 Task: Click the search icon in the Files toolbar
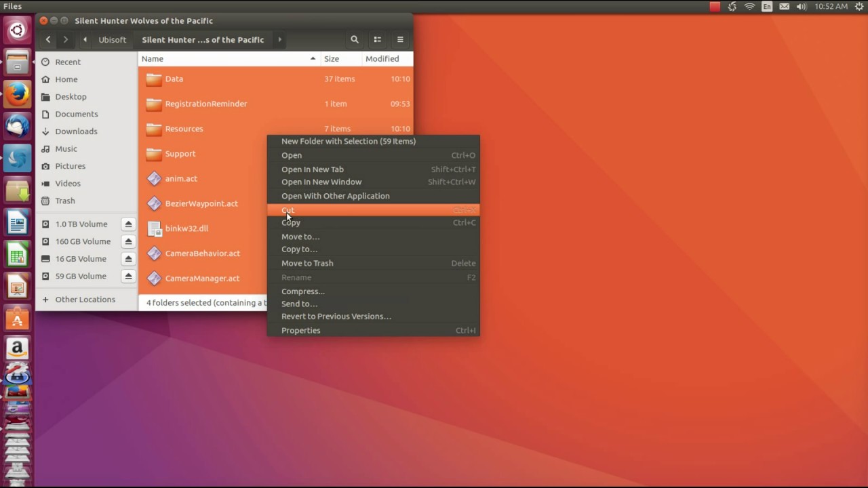tap(355, 40)
